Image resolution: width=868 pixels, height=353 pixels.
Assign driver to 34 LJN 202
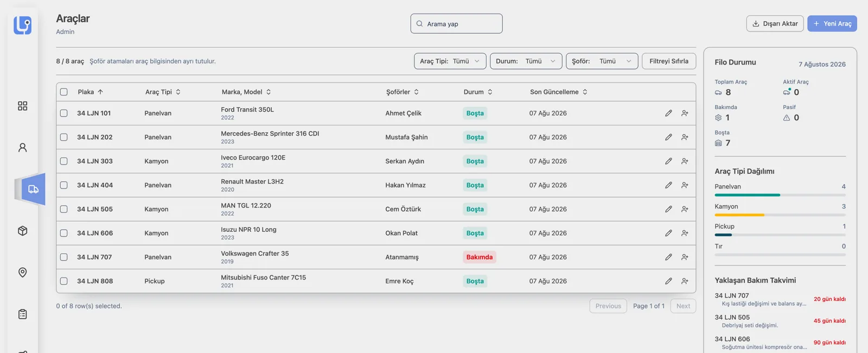click(x=685, y=137)
